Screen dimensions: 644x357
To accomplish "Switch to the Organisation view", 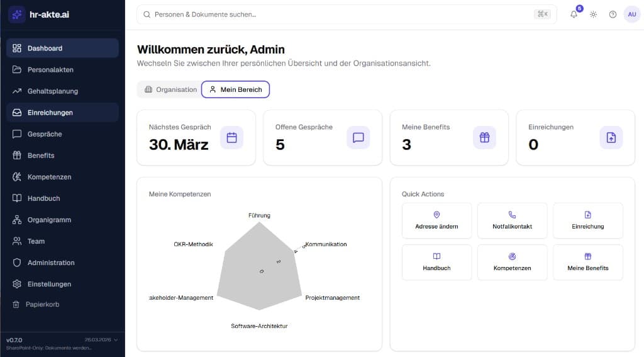I will click(x=170, y=89).
